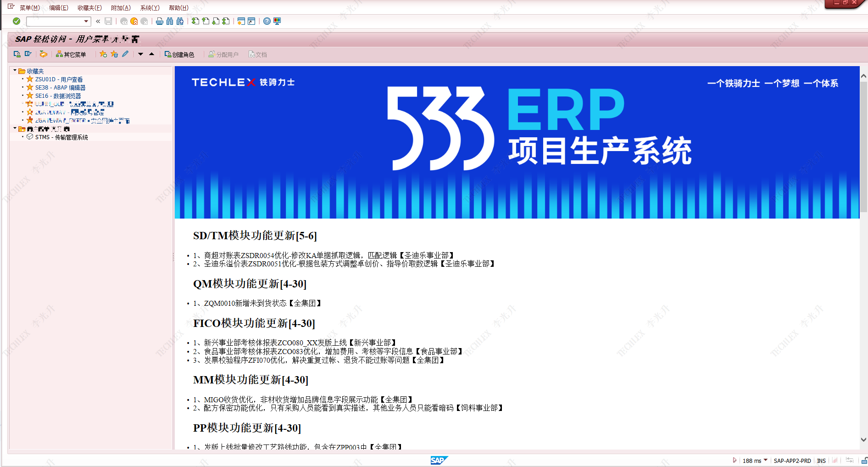Open the 编辑(E) menu
Image resolution: width=868 pixels, height=467 pixels.
(x=59, y=8)
